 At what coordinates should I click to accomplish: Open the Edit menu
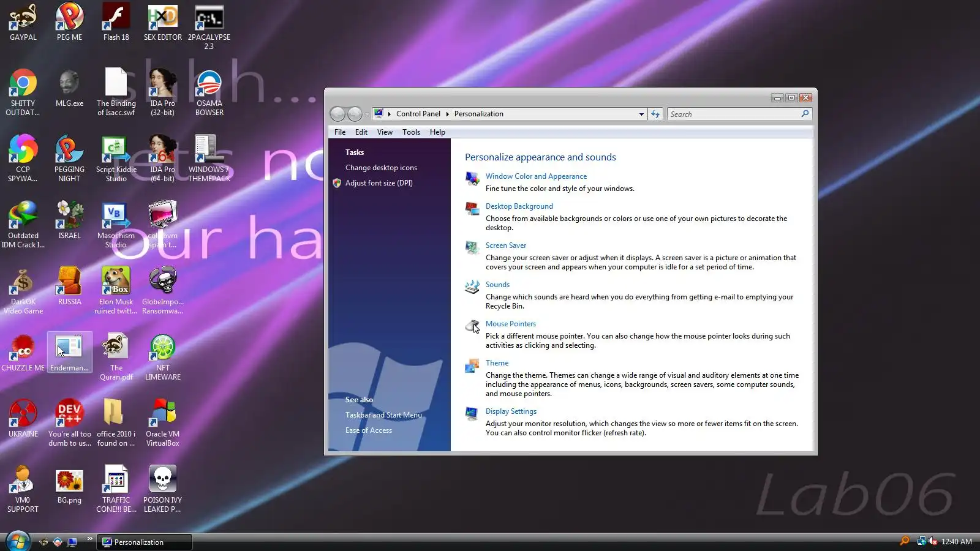[x=361, y=132]
